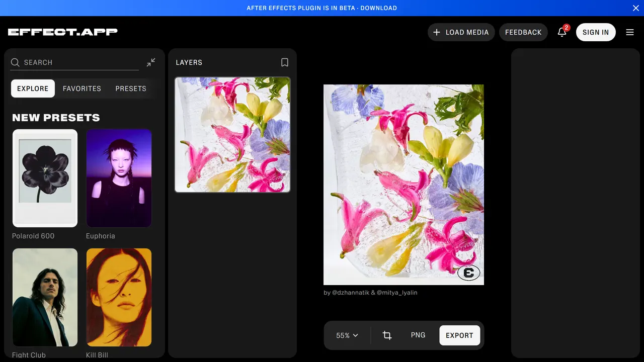Viewport: 644px width, 362px height.
Task: Apply the Euphoria preset
Action: [x=119, y=178]
